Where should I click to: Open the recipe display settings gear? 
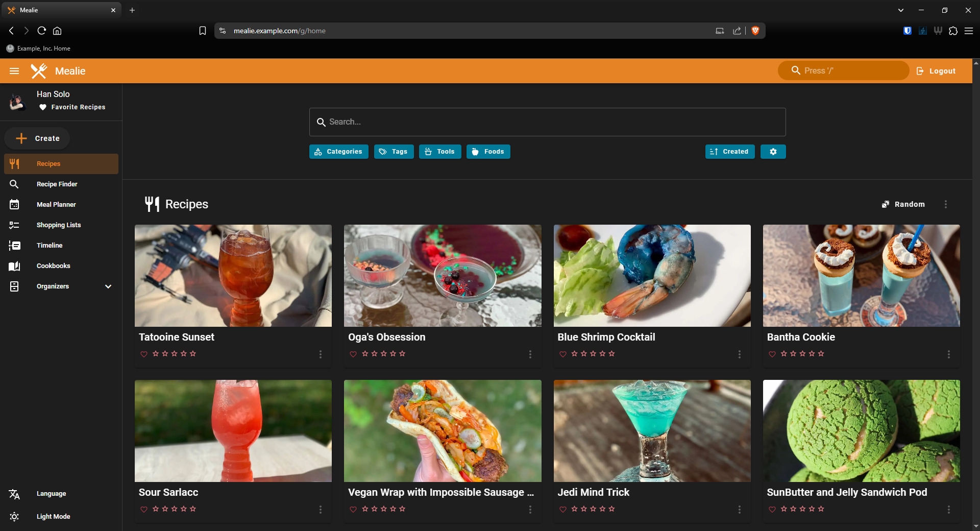[x=773, y=152]
